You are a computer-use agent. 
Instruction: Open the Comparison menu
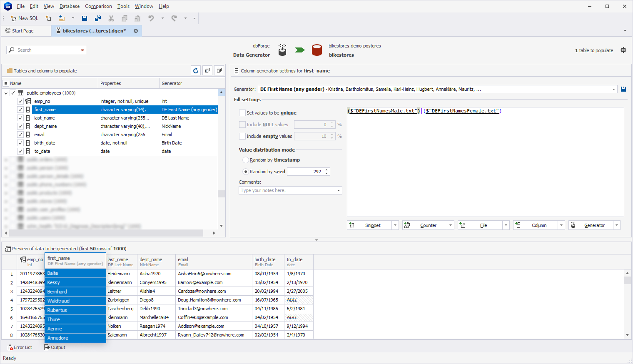pyautogui.click(x=98, y=6)
